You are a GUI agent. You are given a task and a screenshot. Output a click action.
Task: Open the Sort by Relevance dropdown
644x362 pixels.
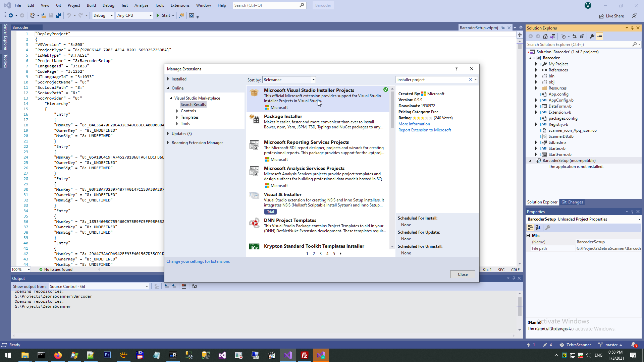(x=289, y=80)
